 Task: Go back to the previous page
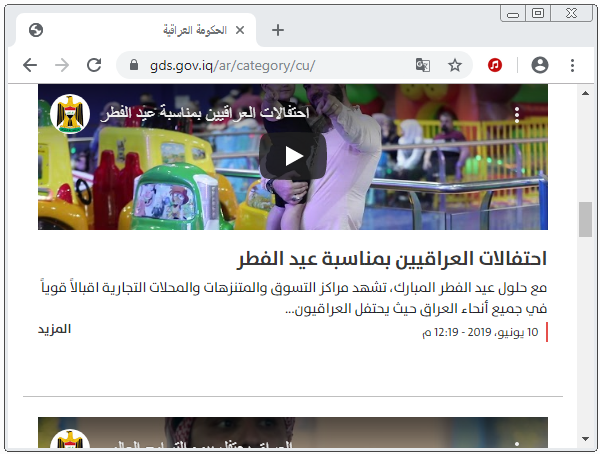30,65
